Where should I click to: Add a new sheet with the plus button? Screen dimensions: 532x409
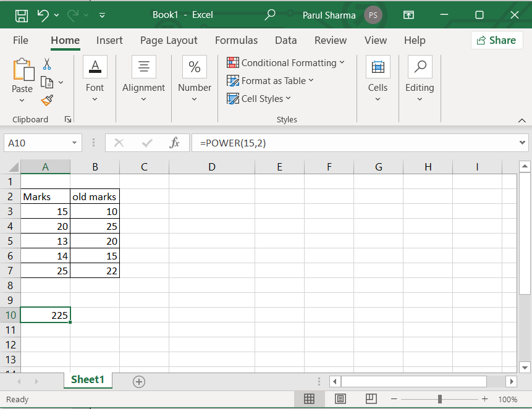(x=138, y=382)
